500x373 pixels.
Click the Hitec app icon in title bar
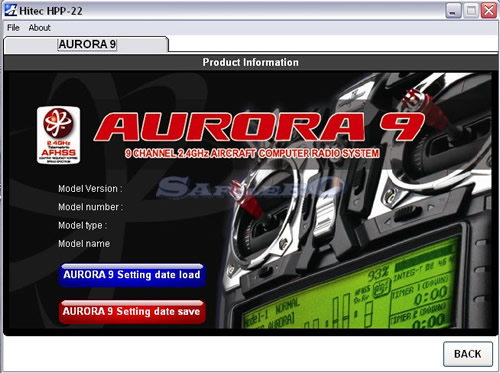click(x=10, y=10)
